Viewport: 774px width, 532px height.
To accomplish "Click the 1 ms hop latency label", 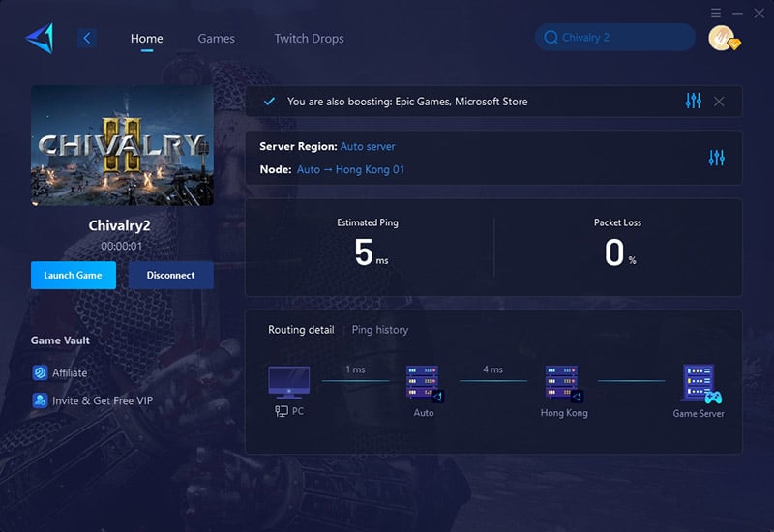I will coord(355,369).
